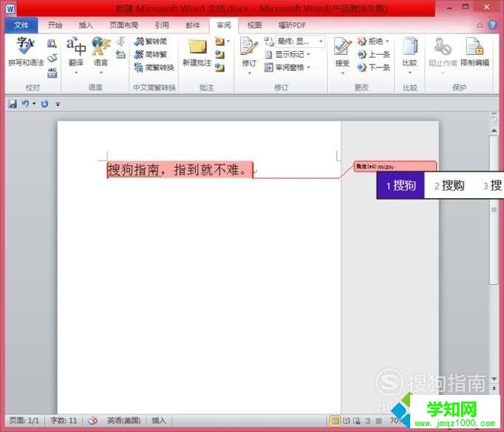504x432 pixels.
Task: Redo the action in quick toolbar
Action: (44, 104)
